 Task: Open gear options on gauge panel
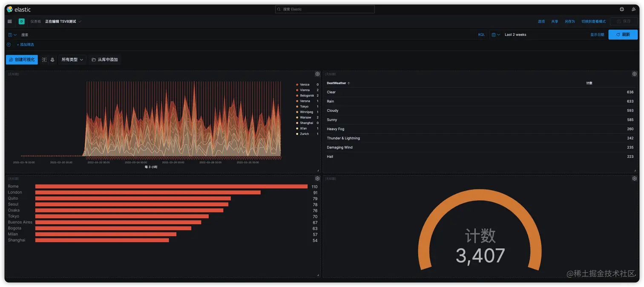point(634,179)
